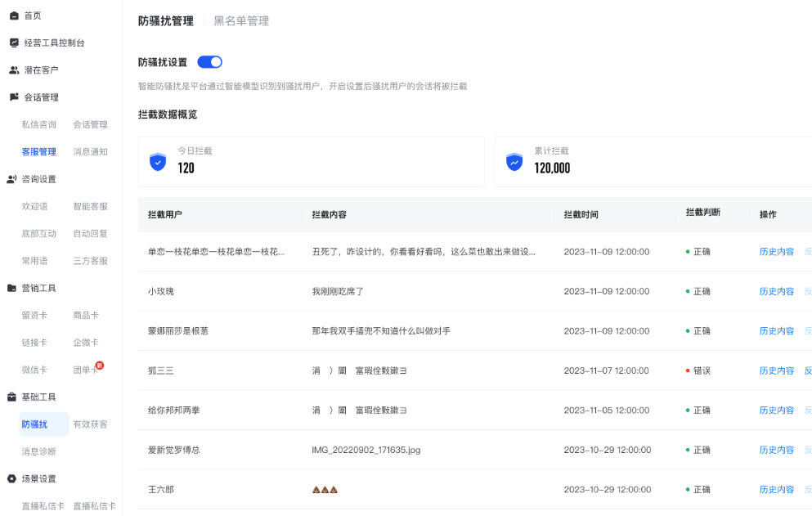812x516 pixels.
Task: Switch to the 黑名单管理 tab
Action: tap(241, 21)
